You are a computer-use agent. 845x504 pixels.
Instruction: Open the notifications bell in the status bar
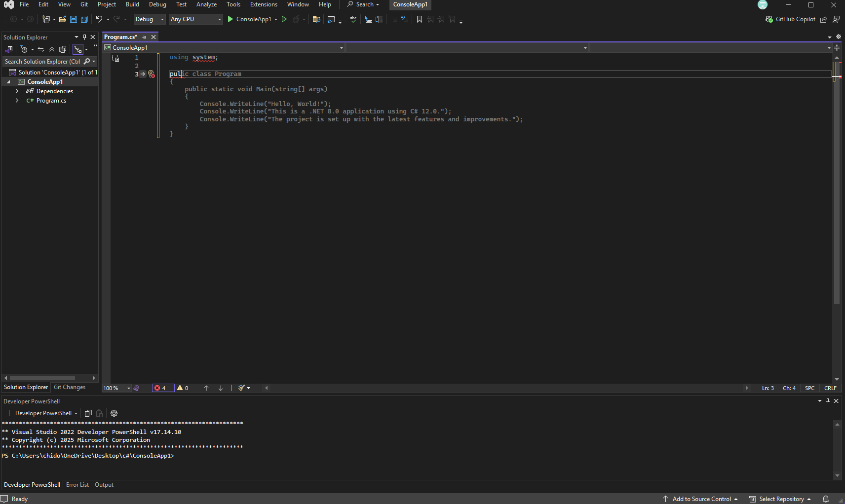tap(826, 499)
